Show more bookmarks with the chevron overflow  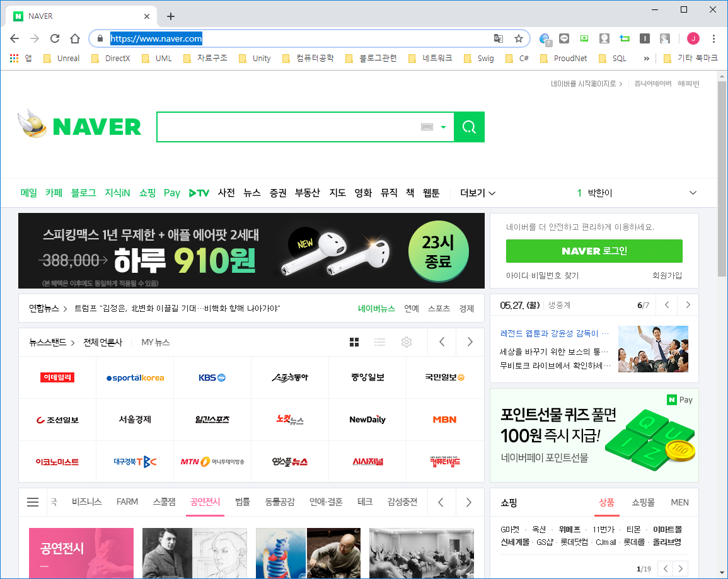pyautogui.click(x=646, y=58)
